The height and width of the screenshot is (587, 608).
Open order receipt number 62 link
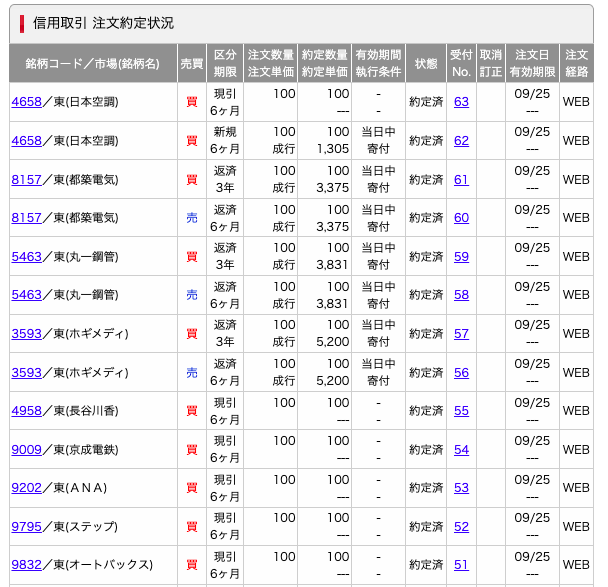461,141
